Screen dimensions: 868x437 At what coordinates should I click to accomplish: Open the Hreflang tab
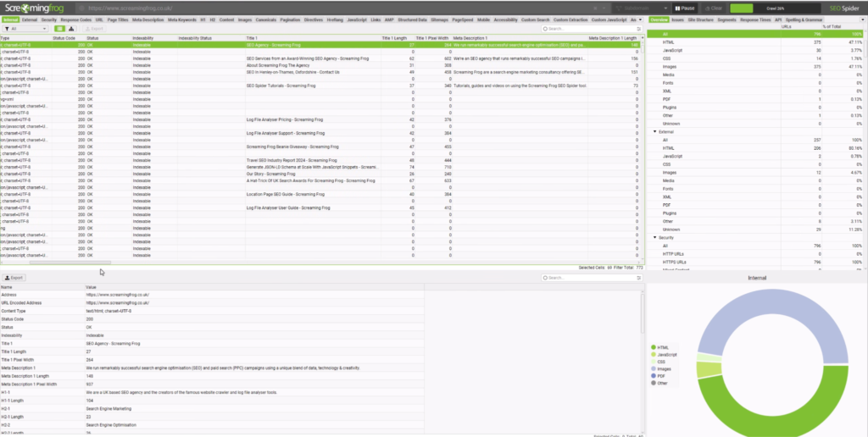click(x=335, y=20)
